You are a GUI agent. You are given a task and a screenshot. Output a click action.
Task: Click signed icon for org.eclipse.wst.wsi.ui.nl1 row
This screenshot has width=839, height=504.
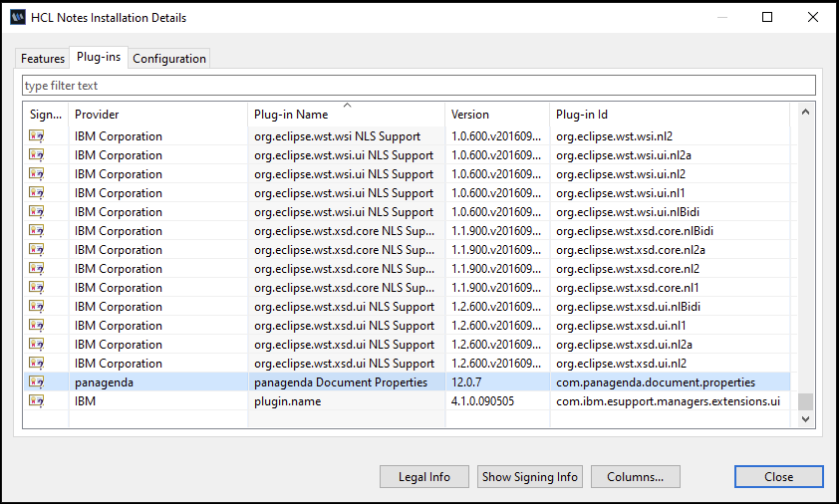tap(37, 192)
